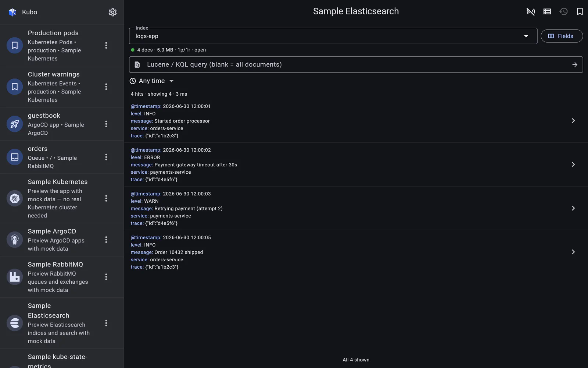This screenshot has width=588, height=368.
Task: Select orders queue sidebar item
Action: [62, 157]
